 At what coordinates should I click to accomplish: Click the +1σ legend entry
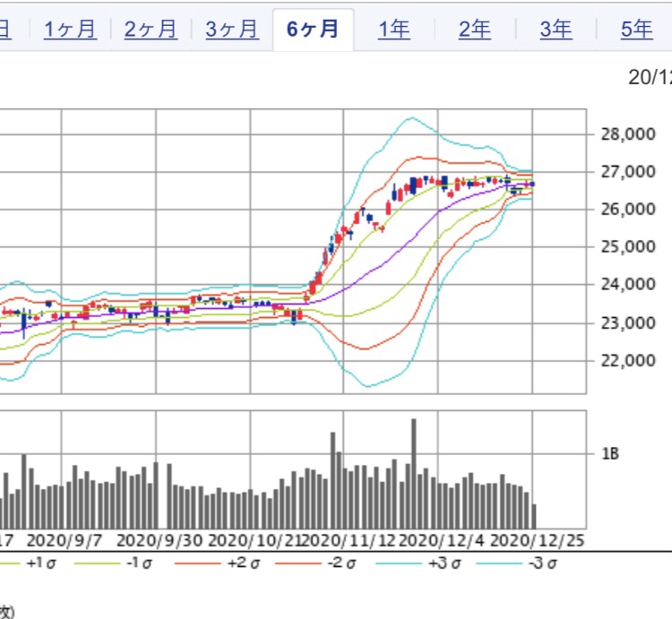pos(41,563)
